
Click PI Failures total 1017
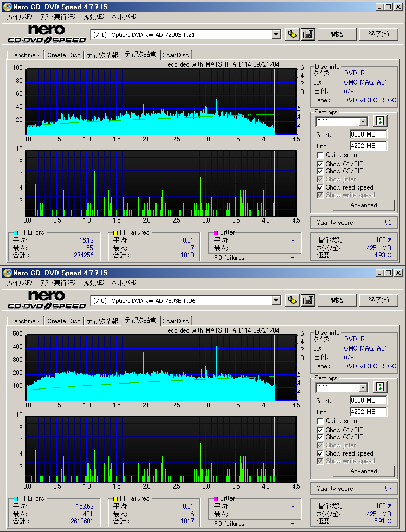187,521
